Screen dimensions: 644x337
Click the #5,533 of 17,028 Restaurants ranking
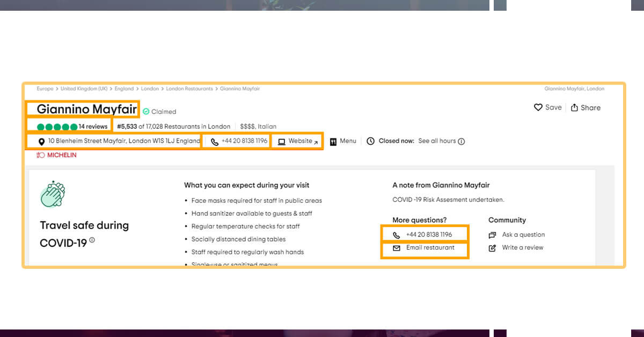click(173, 127)
